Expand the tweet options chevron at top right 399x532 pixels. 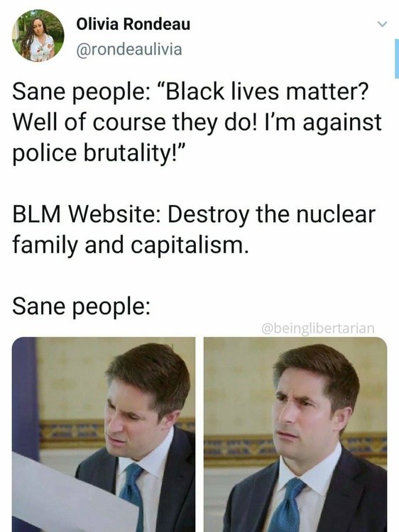pyautogui.click(x=383, y=23)
